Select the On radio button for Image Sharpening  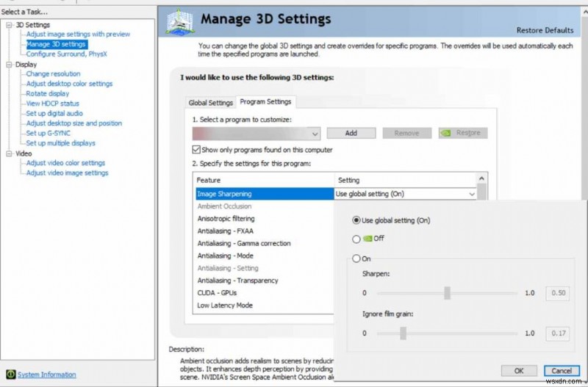(356, 258)
